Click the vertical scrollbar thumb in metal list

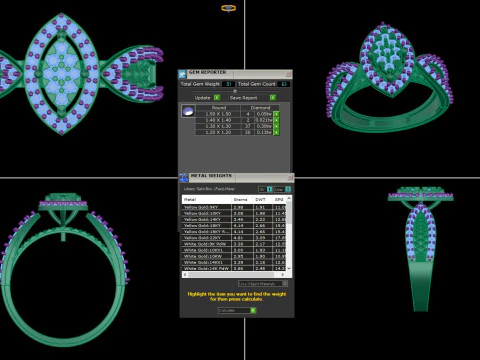point(289,213)
